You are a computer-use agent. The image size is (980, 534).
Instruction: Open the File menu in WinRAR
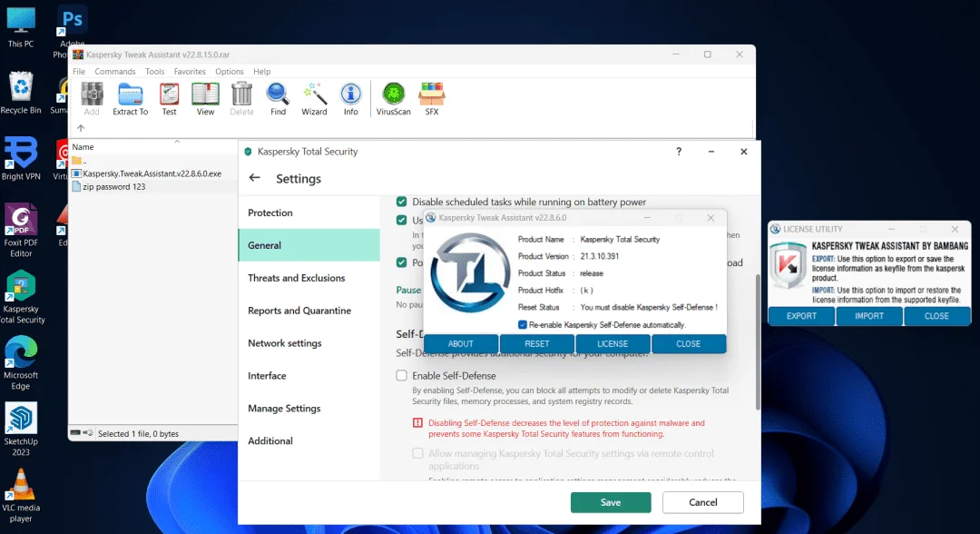[79, 71]
